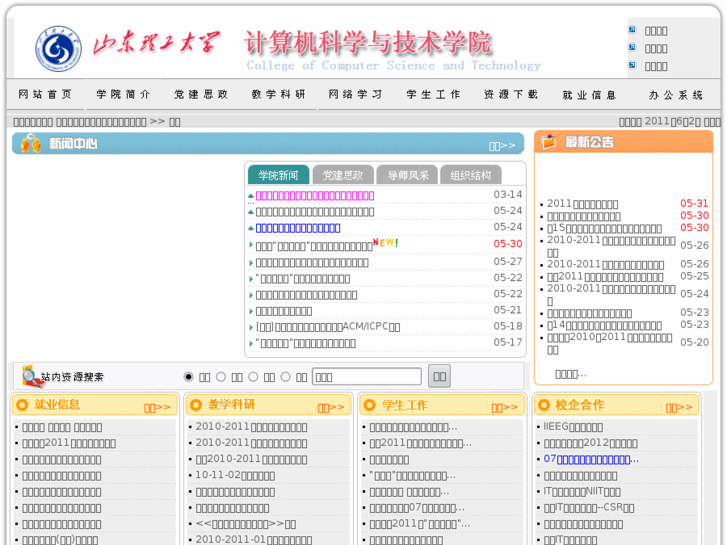This screenshot has width=727, height=545.
Task: Open 网络学习 in the navigation bar
Action: (355, 95)
